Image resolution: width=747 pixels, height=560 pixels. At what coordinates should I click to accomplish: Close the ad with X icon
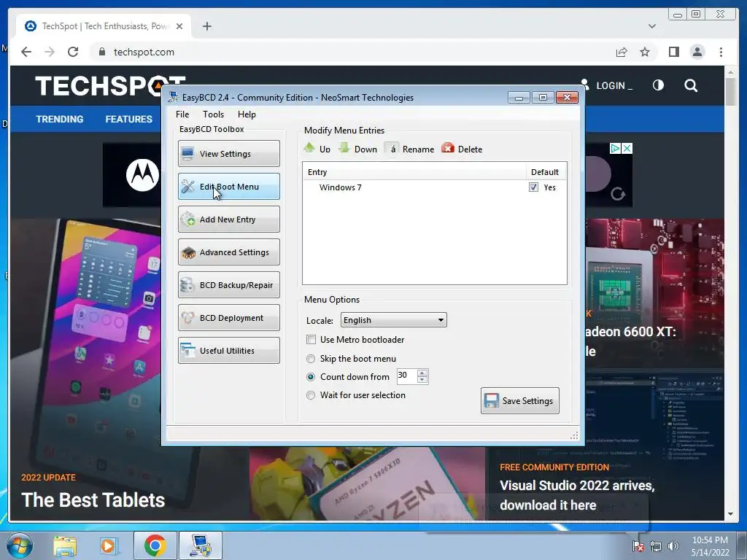click(627, 149)
